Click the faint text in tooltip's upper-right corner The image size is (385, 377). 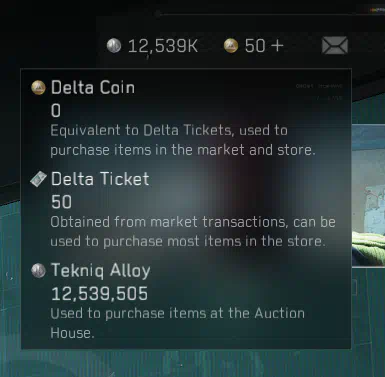click(319, 92)
